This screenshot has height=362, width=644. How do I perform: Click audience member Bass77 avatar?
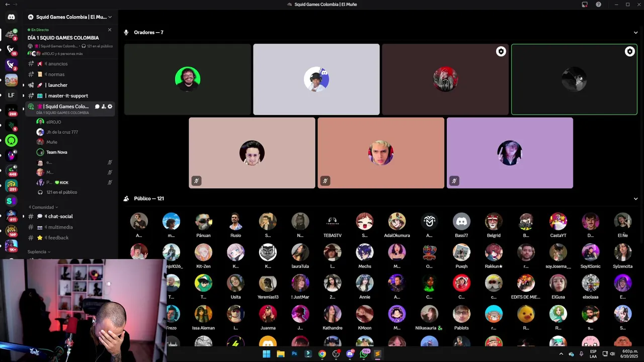click(461, 221)
